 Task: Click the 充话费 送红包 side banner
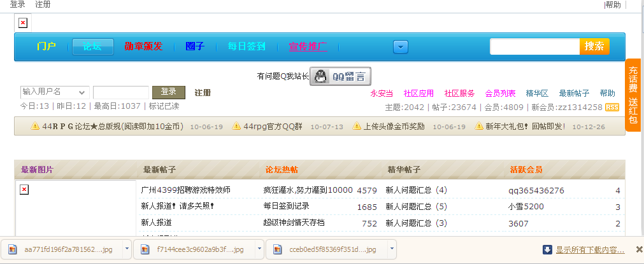(x=633, y=95)
